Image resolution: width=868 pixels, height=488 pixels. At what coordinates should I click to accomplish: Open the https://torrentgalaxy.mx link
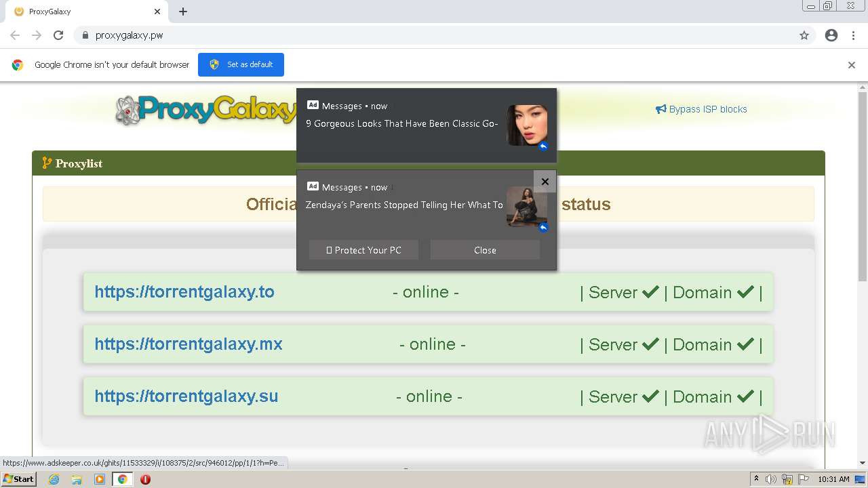point(189,344)
